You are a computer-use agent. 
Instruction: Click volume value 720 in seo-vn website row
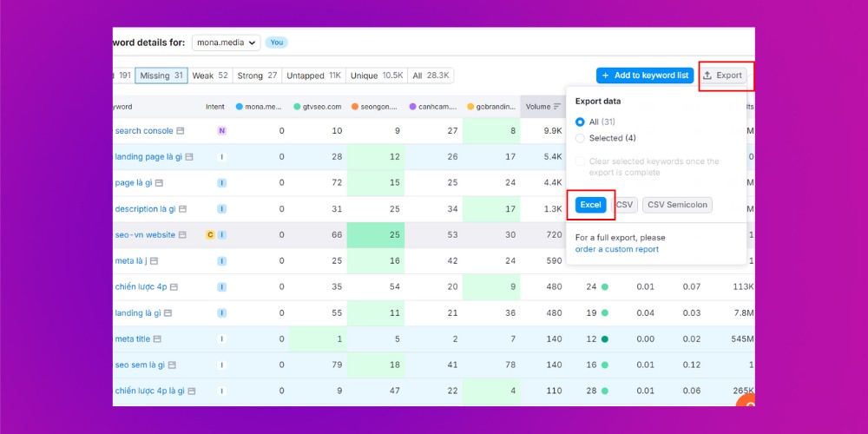coord(554,234)
